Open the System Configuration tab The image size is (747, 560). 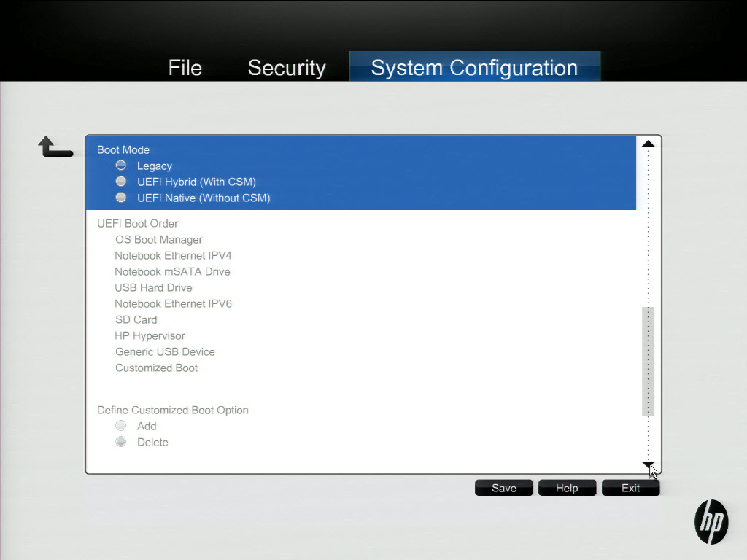tap(474, 68)
